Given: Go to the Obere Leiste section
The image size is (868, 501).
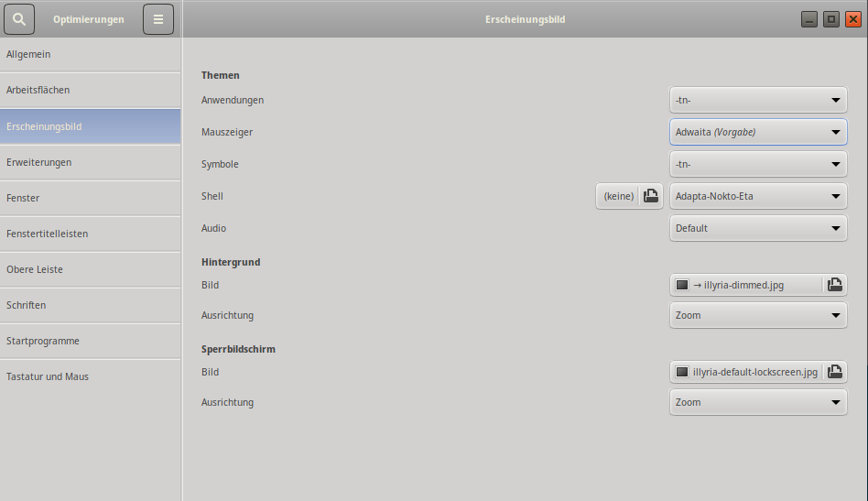Looking at the screenshot, I should point(90,269).
